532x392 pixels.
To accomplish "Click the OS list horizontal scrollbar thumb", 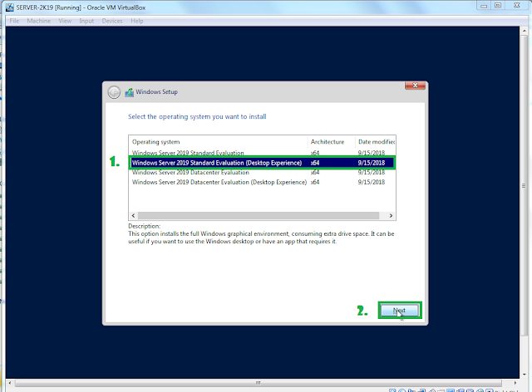I will pyautogui.click(x=259, y=216).
